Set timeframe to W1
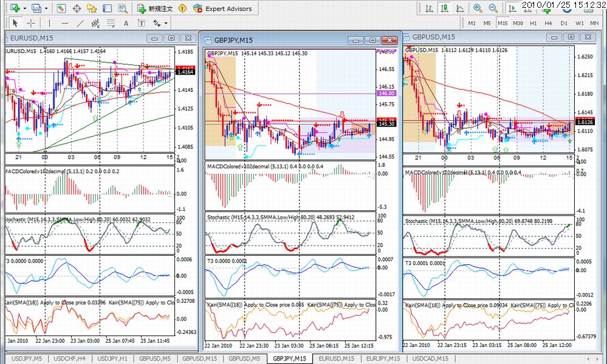Screen dimensions: 607x364 579,23
